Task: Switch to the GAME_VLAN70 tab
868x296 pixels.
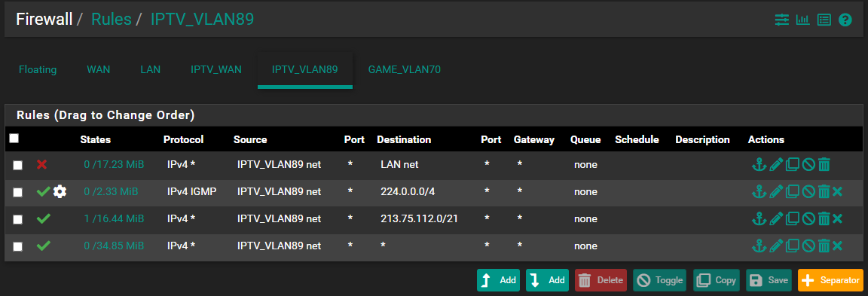Action: click(x=405, y=70)
